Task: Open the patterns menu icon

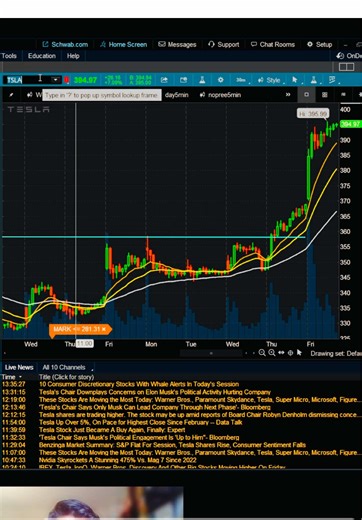Action: coord(332,80)
